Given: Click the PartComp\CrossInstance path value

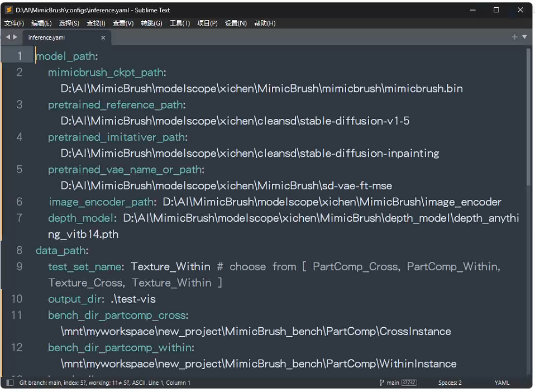Looking at the screenshot, I should pyautogui.click(x=256, y=332).
